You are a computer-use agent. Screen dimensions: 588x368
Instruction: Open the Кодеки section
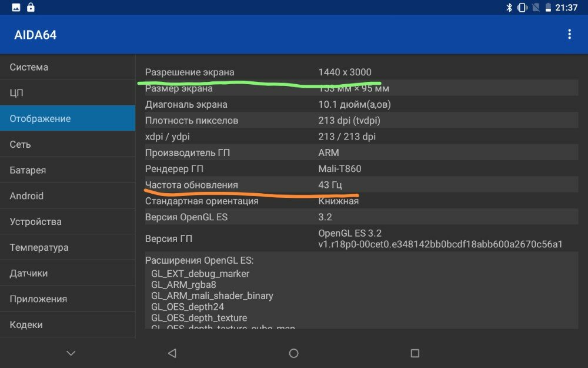pyautogui.click(x=68, y=324)
